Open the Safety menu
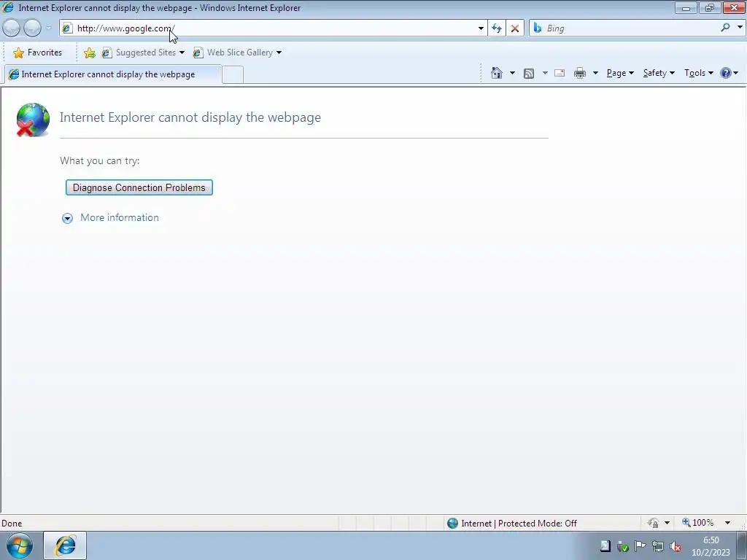This screenshot has height=560, width=747. (x=659, y=73)
